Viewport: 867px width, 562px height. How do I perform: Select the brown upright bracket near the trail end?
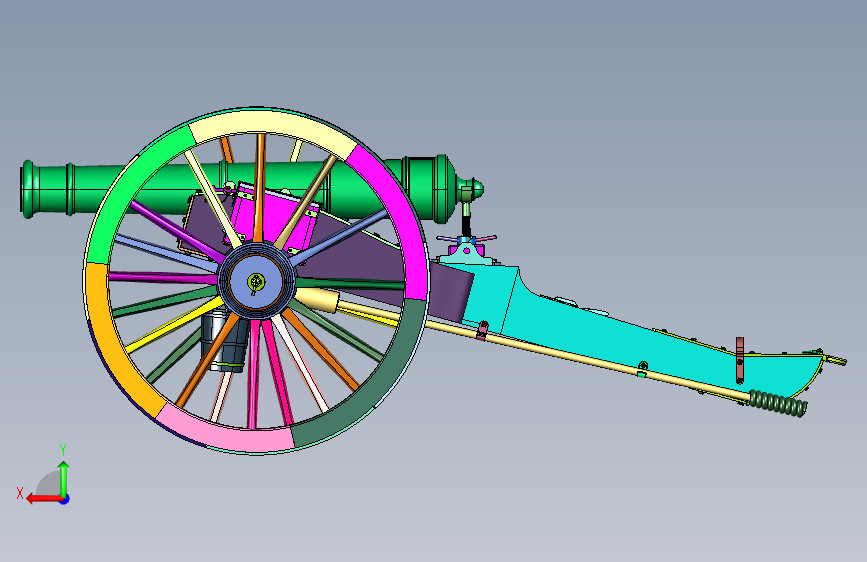740,360
